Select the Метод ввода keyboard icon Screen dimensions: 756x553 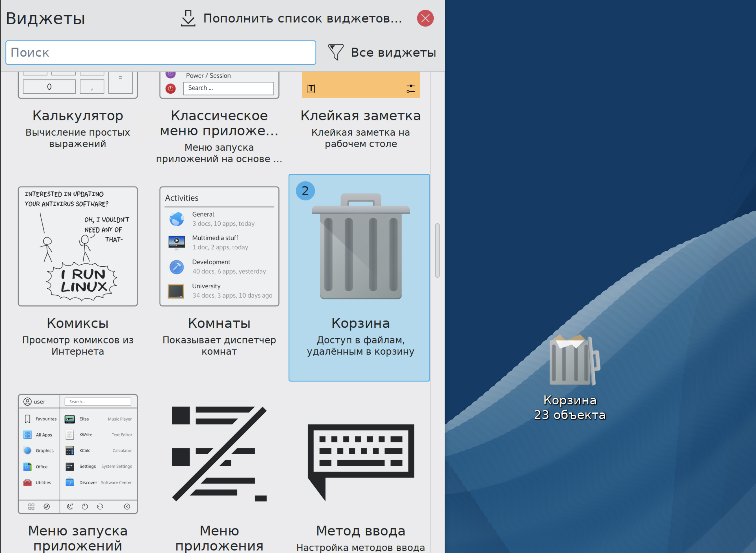click(360, 463)
